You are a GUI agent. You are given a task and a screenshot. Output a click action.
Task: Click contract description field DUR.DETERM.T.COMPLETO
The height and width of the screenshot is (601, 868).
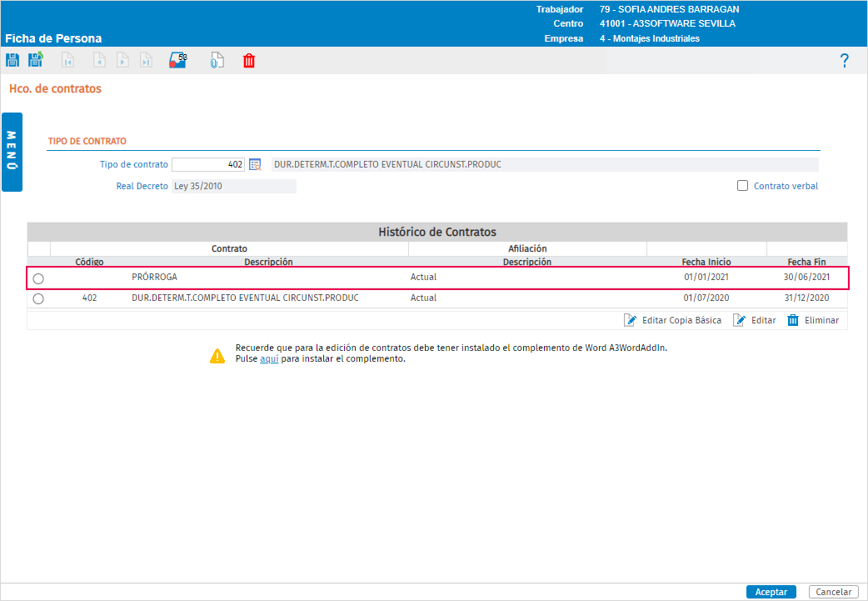click(545, 164)
